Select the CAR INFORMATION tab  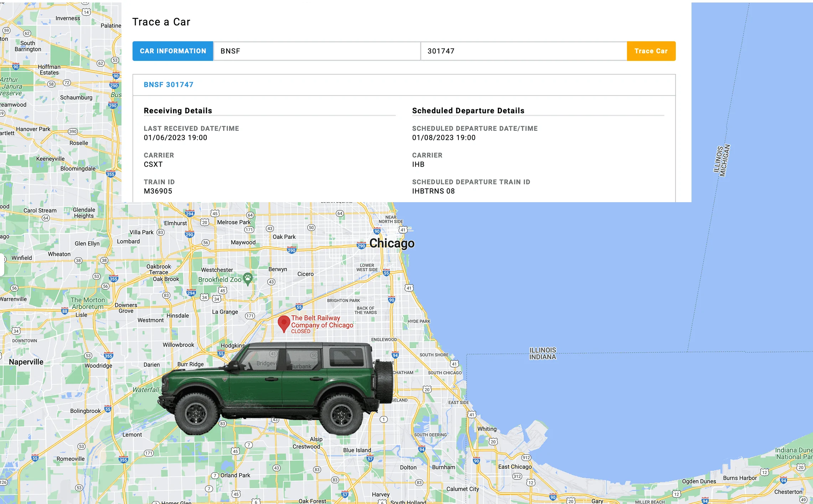coord(173,51)
